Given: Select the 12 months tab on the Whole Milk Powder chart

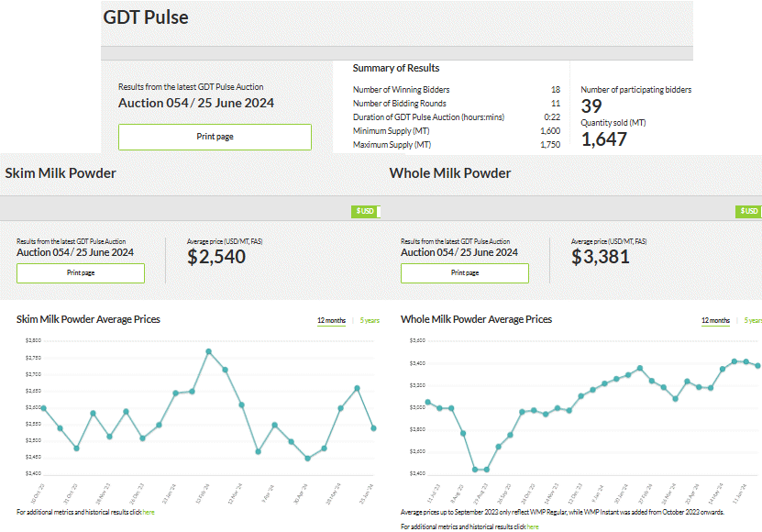Looking at the screenshot, I should point(715,320).
